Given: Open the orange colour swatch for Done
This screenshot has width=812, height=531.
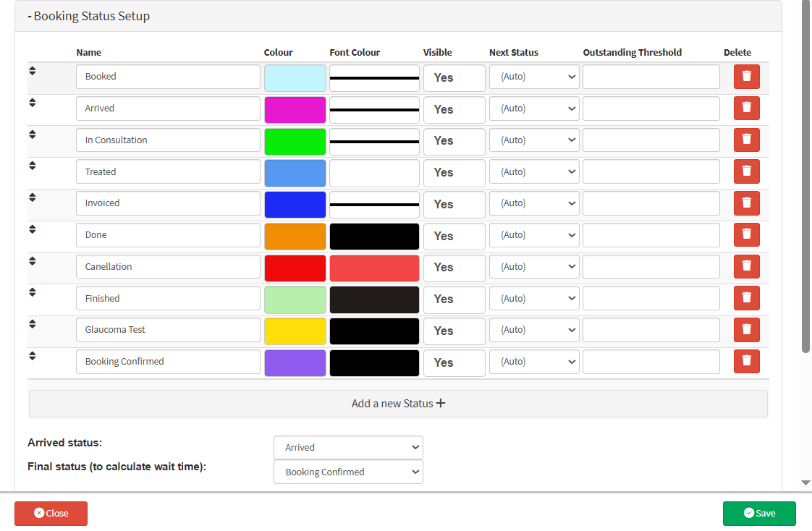Looking at the screenshot, I should [x=295, y=236].
